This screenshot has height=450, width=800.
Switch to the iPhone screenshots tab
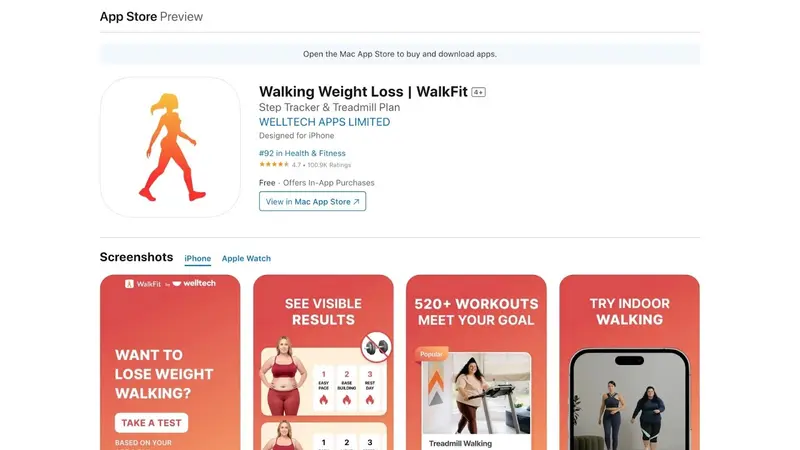pos(197,259)
